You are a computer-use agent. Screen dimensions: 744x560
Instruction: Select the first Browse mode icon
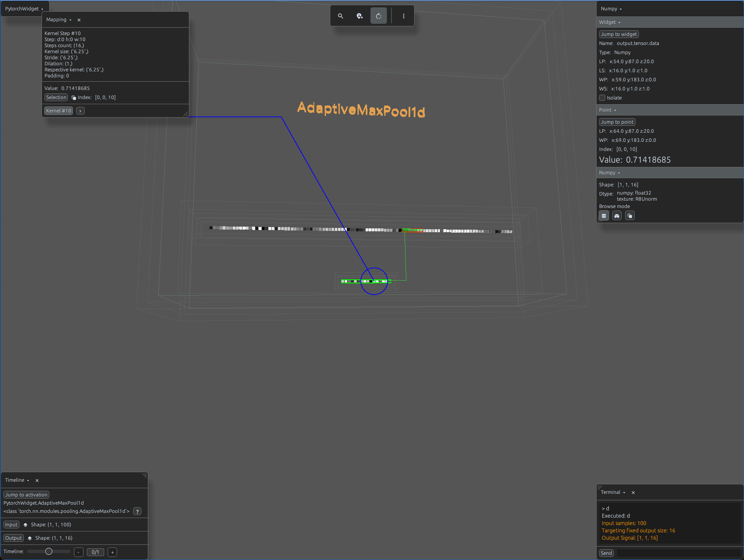[x=604, y=216]
